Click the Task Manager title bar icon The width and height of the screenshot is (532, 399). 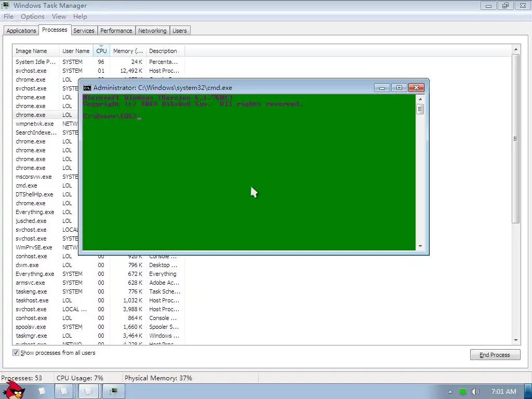click(5, 5)
